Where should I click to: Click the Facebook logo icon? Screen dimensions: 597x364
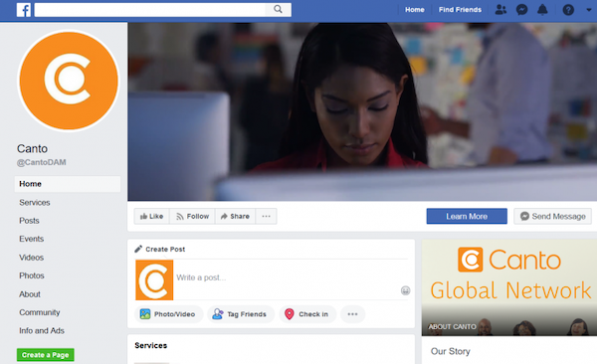click(x=24, y=10)
